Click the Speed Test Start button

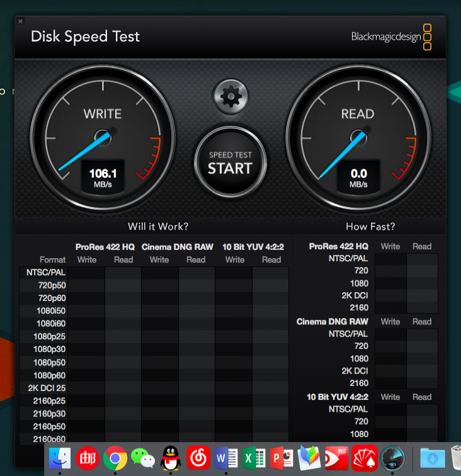(230, 162)
